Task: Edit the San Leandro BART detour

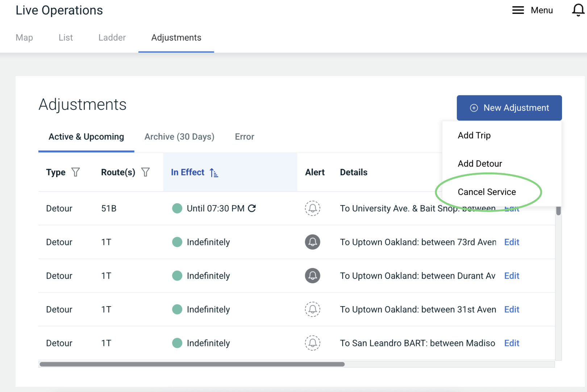Action: click(x=512, y=343)
